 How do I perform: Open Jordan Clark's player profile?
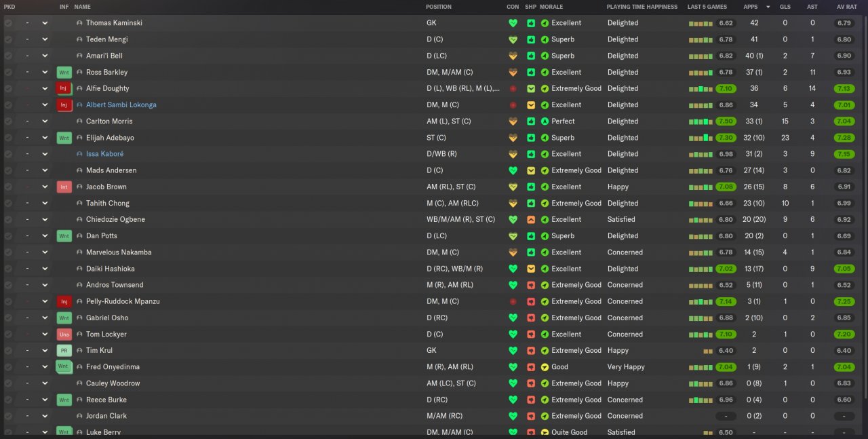106,416
